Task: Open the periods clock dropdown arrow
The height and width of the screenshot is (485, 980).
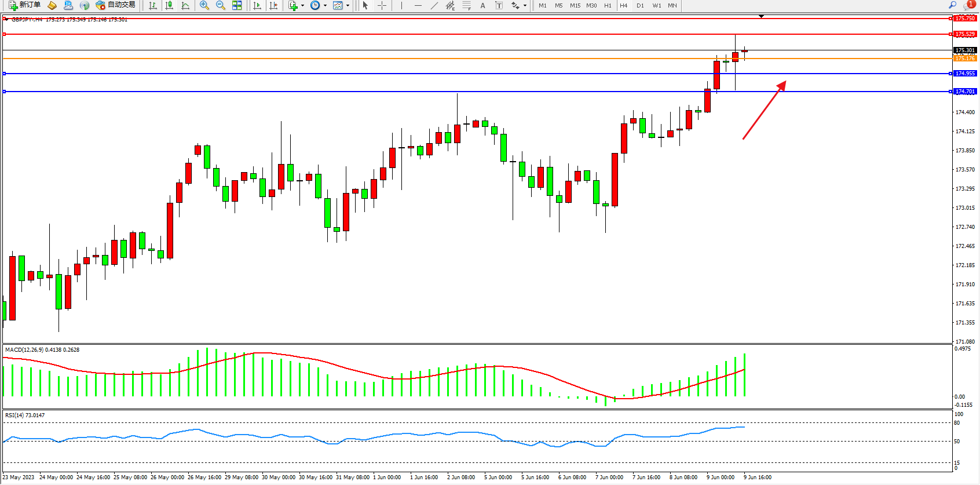Action: coord(325,6)
